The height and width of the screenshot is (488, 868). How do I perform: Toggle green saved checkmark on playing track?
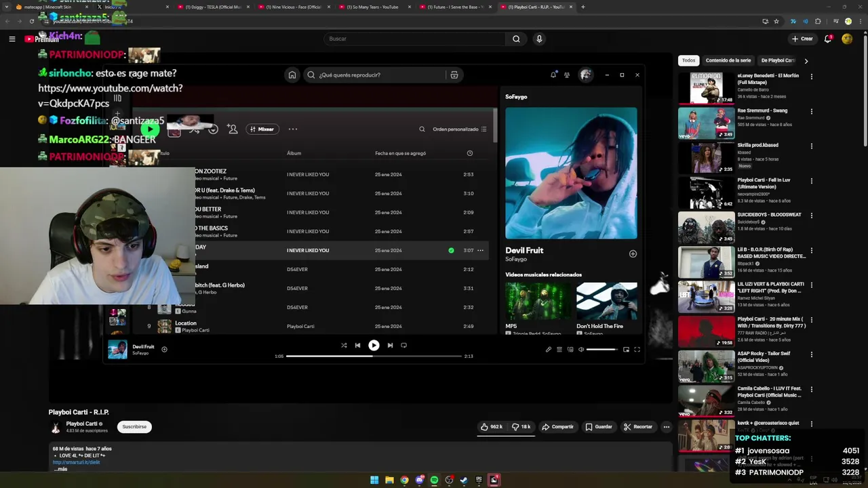click(x=451, y=250)
